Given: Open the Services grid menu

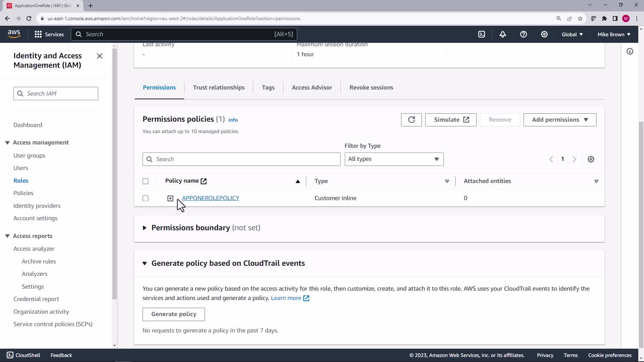Looking at the screenshot, I should 49,34.
